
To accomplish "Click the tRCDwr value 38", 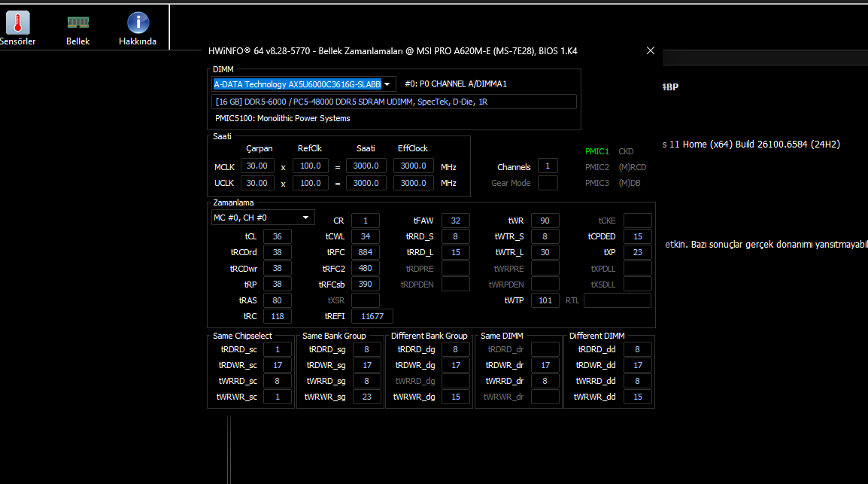I will pyautogui.click(x=278, y=268).
